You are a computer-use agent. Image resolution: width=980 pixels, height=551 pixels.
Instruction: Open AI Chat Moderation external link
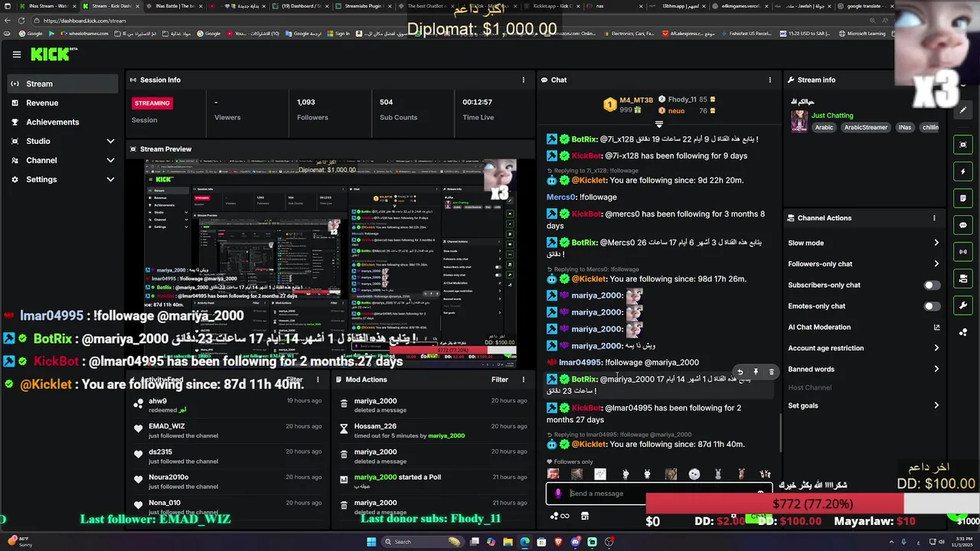click(936, 327)
